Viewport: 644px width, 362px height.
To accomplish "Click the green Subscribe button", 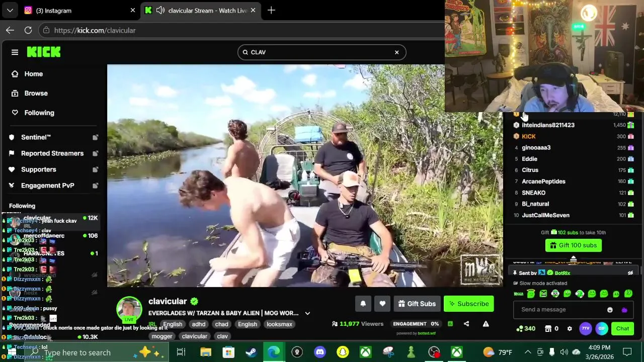I will click(469, 304).
